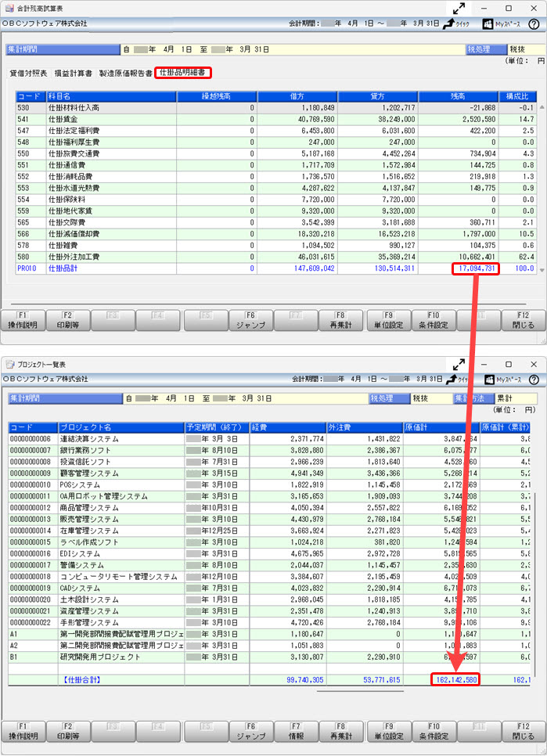Click F2 印刷等 in project list window
This screenshot has width=547, height=756.
(67, 732)
